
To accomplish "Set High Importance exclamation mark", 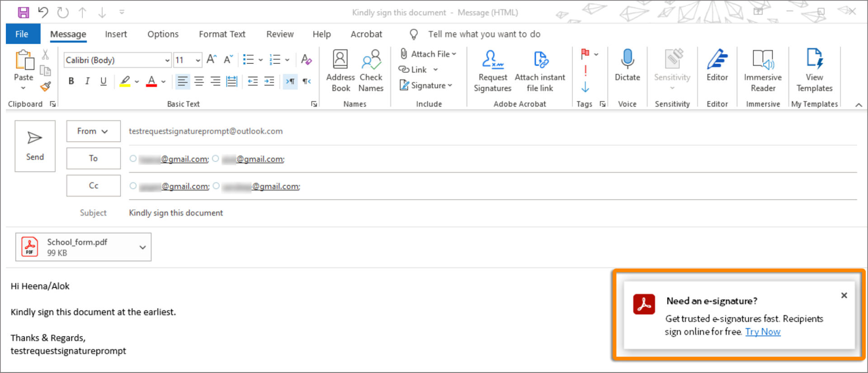I will click(585, 71).
